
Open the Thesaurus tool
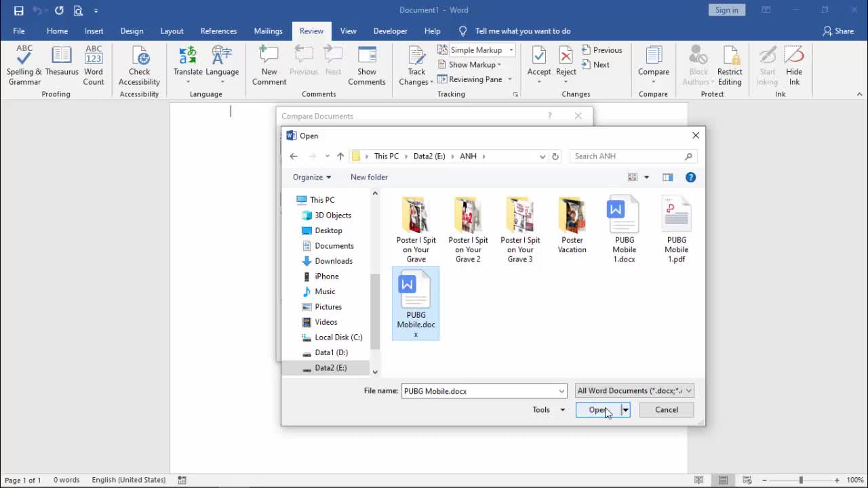point(62,61)
